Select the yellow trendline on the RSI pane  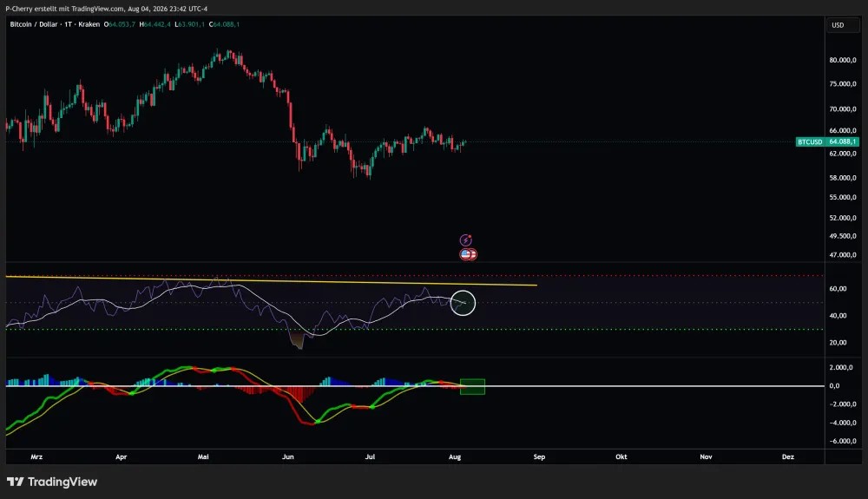[271, 281]
